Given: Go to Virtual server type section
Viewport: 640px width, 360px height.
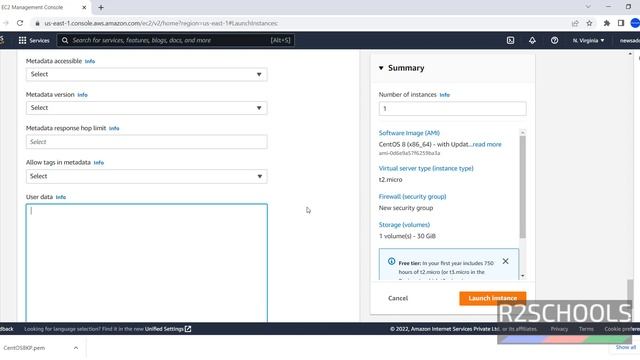Looking at the screenshot, I should (426, 168).
